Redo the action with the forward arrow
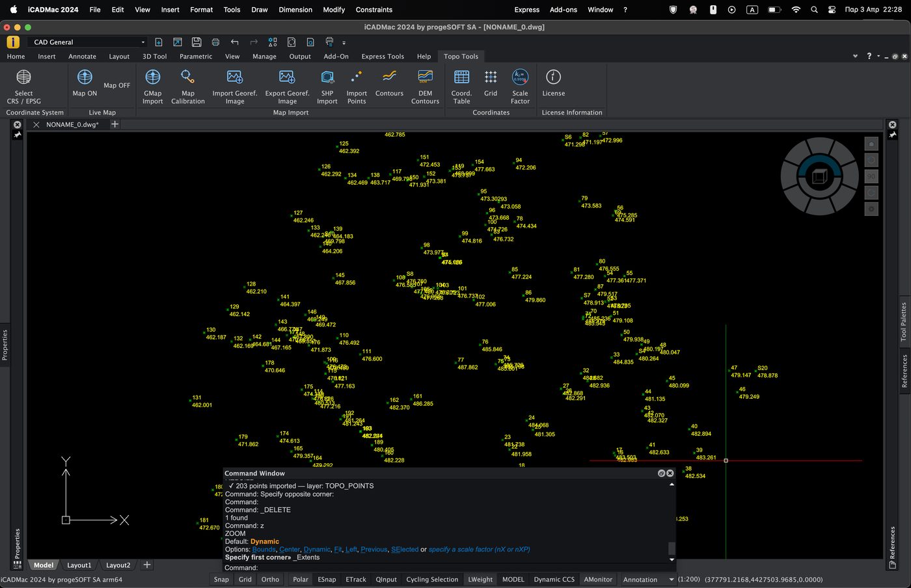911x588 pixels. coord(254,42)
